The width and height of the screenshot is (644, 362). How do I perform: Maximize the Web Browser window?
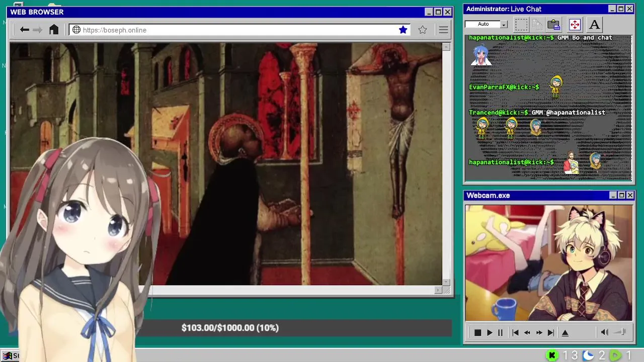pyautogui.click(x=438, y=12)
